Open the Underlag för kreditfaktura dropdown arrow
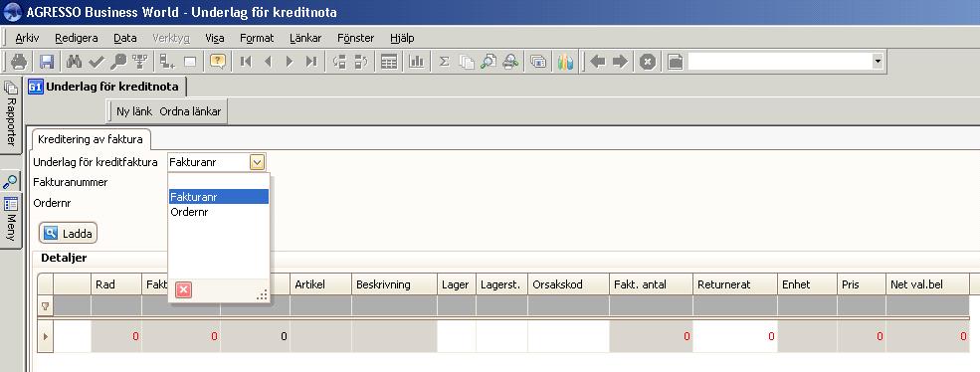This screenshot has height=372, width=980. pos(258,162)
